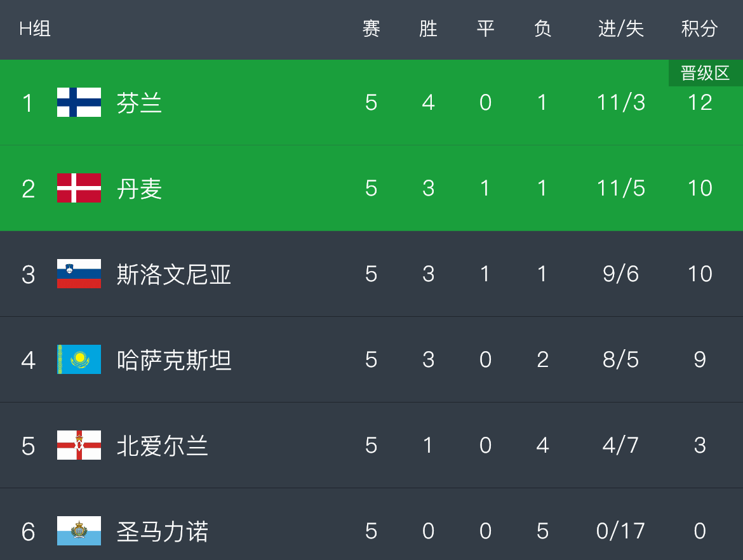
Task: Click Finland's 11/3 goal record
Action: [x=620, y=102]
